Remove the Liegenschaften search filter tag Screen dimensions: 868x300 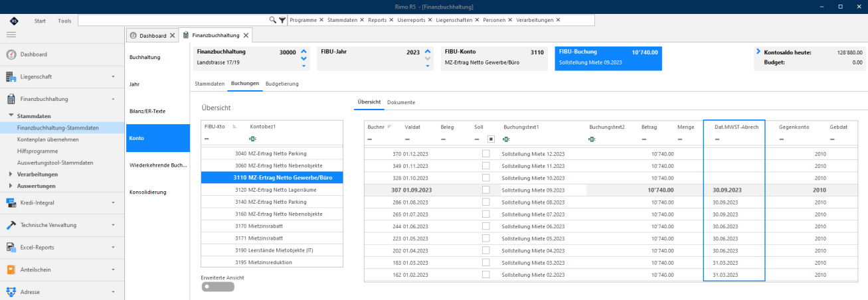[477, 20]
